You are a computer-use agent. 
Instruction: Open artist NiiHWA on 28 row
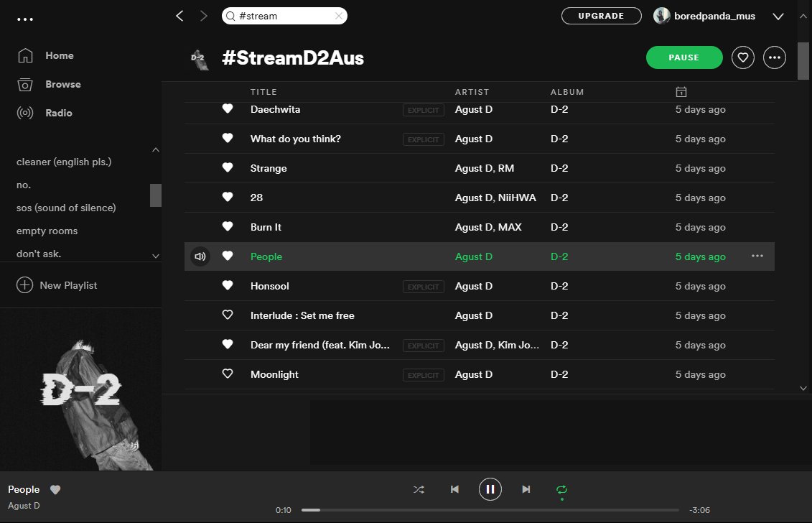pyautogui.click(x=517, y=198)
